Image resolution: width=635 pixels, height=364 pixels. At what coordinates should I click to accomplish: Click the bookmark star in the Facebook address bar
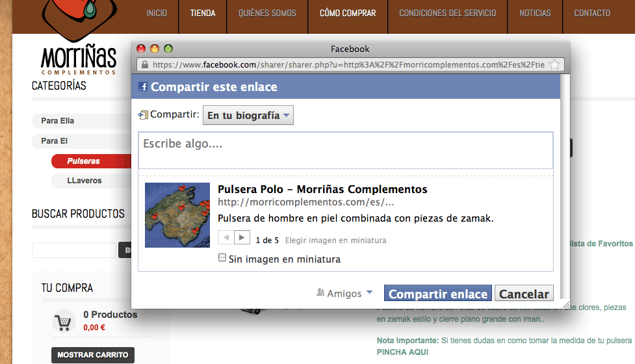click(x=554, y=64)
